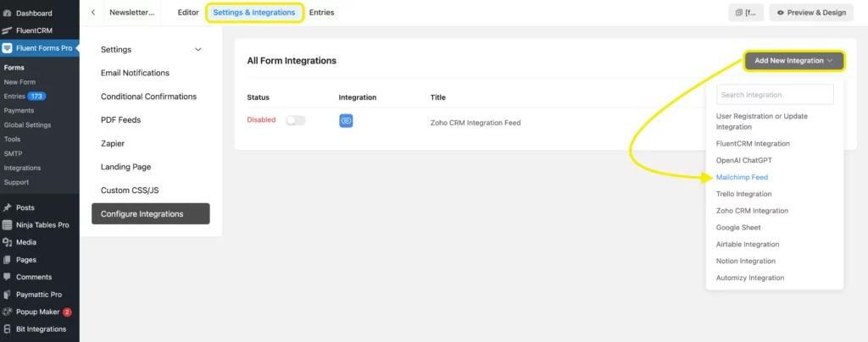The width and height of the screenshot is (868, 342).
Task: Open Entries submenu item in sidebar
Action: click(x=14, y=97)
